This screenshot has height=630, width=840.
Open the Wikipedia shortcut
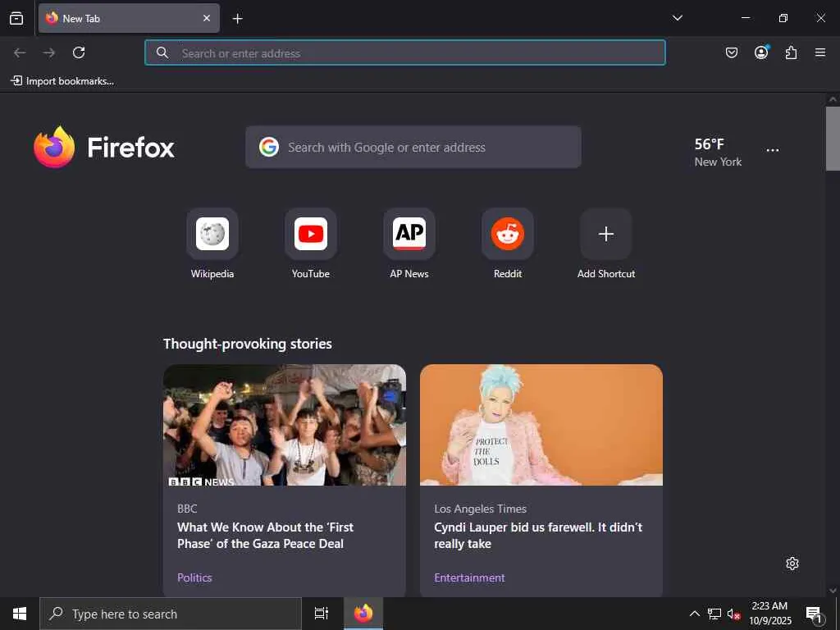coord(212,244)
